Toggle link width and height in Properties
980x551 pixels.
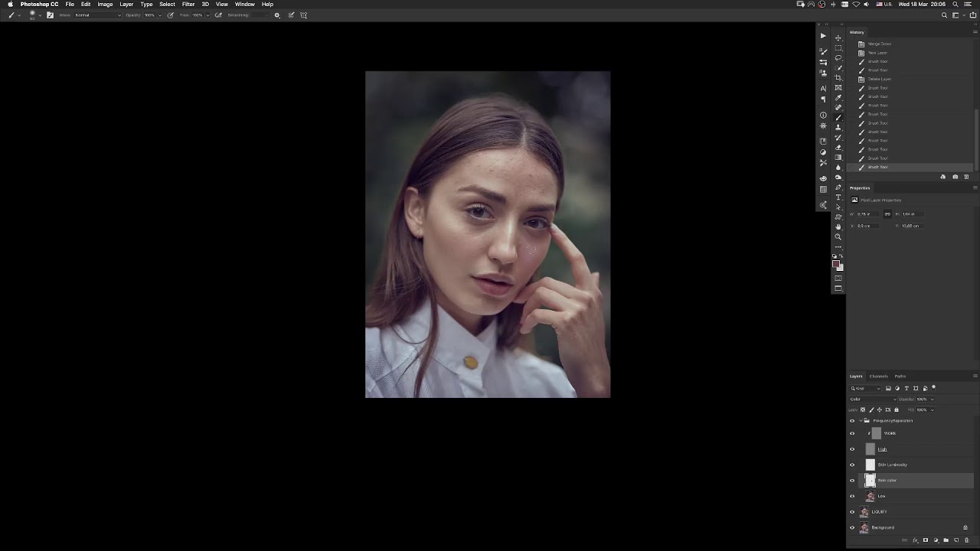pos(887,214)
